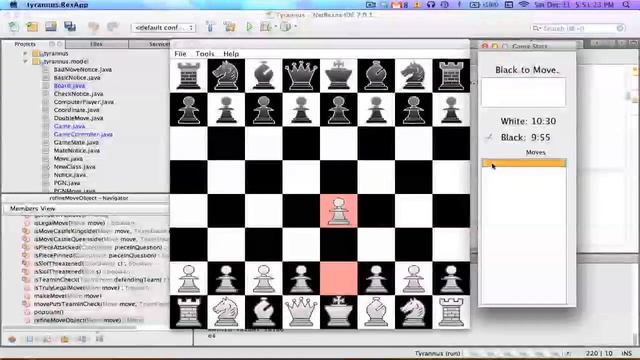Image resolution: width=640 pixels, height=360 pixels.
Task: Click the white pawn on highlighted e4
Action: click(x=338, y=211)
